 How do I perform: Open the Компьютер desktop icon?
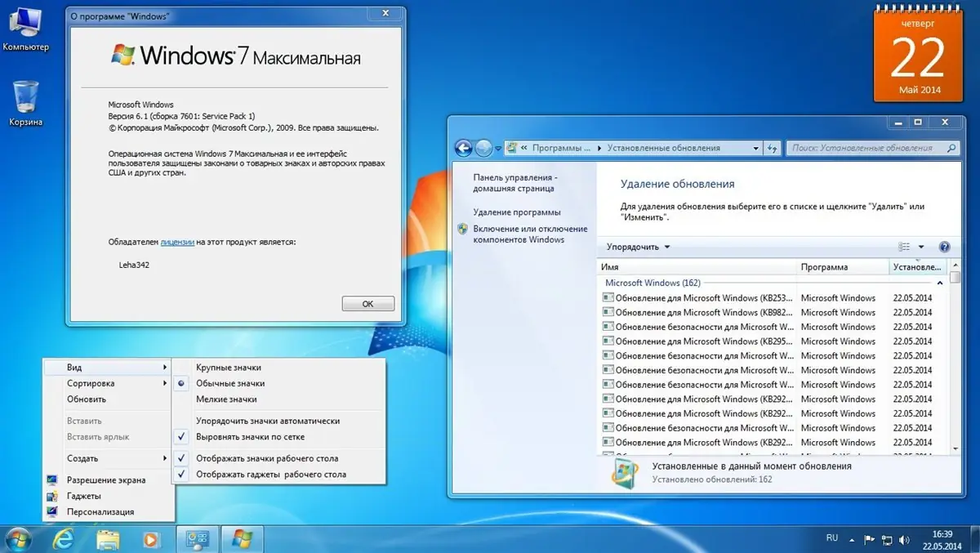click(x=24, y=29)
